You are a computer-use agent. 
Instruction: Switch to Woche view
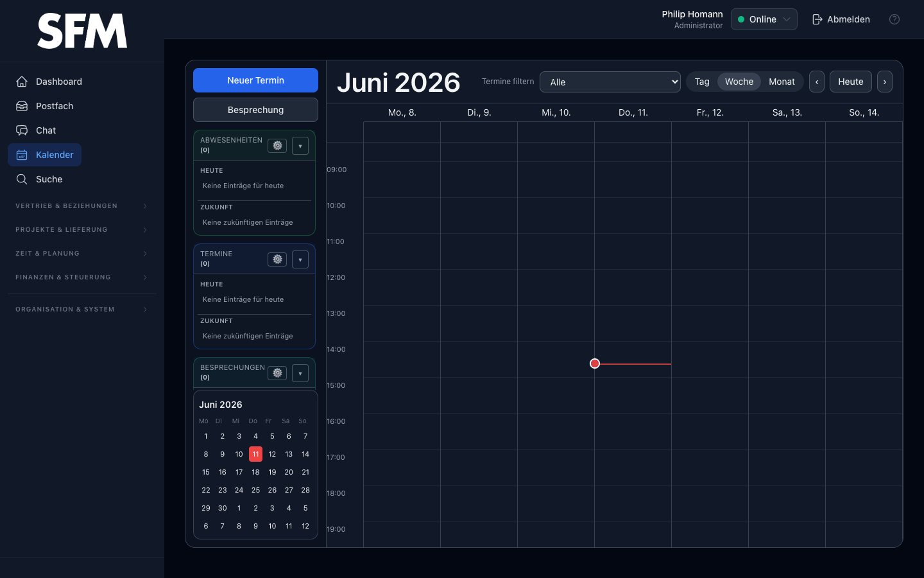click(739, 82)
